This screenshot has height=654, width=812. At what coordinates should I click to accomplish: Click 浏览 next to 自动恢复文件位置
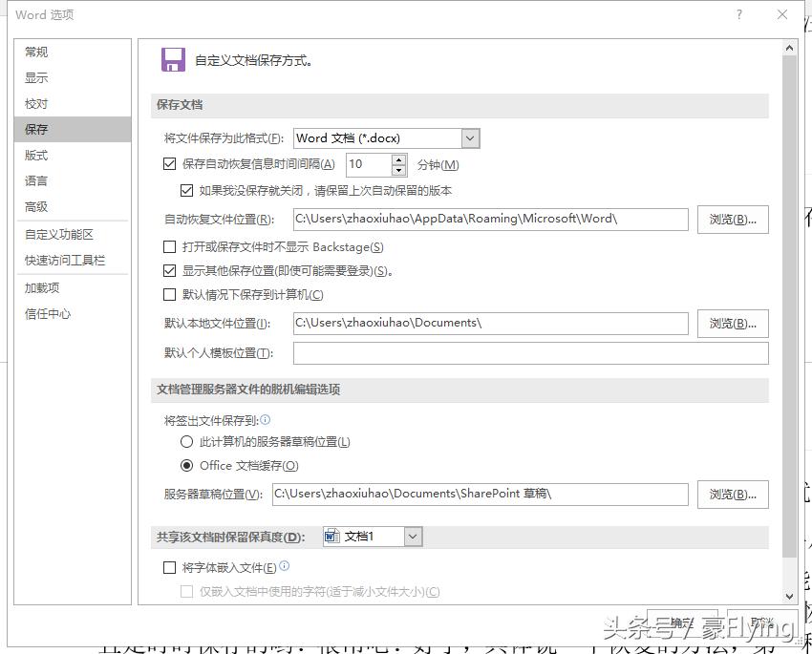coord(731,219)
